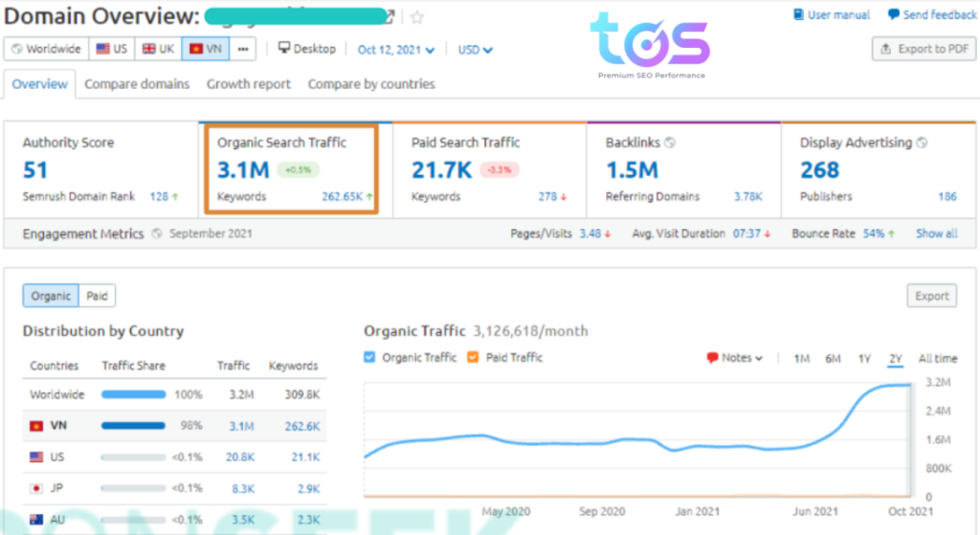
Task: Click the Show all link
Action: 936,234
